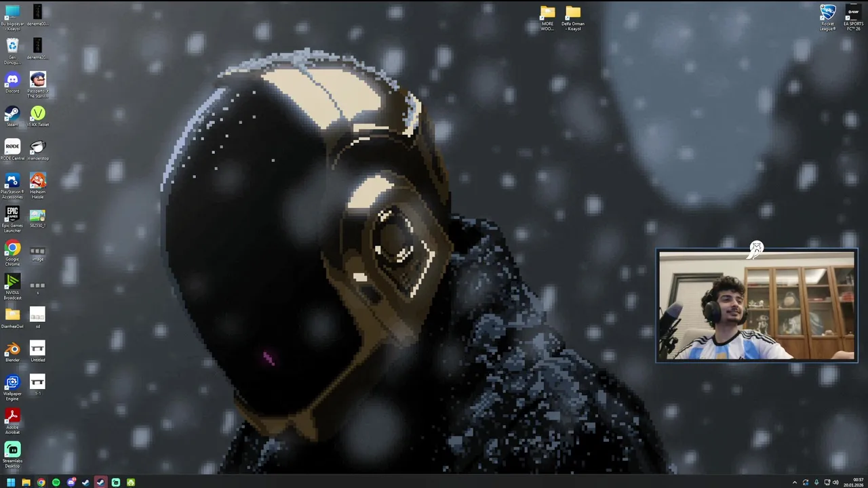Select the NVIDIA Broadcast desktop icon
The image size is (868, 488).
click(x=12, y=287)
